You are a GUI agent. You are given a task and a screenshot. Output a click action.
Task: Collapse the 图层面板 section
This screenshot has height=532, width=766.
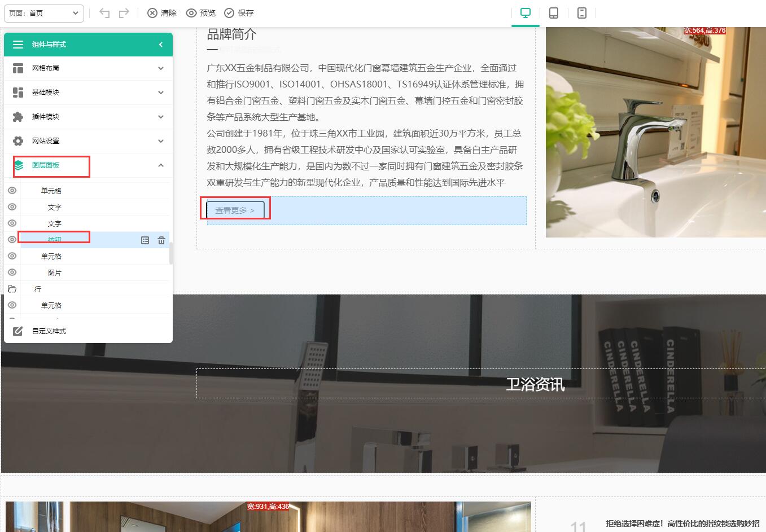[x=160, y=165]
